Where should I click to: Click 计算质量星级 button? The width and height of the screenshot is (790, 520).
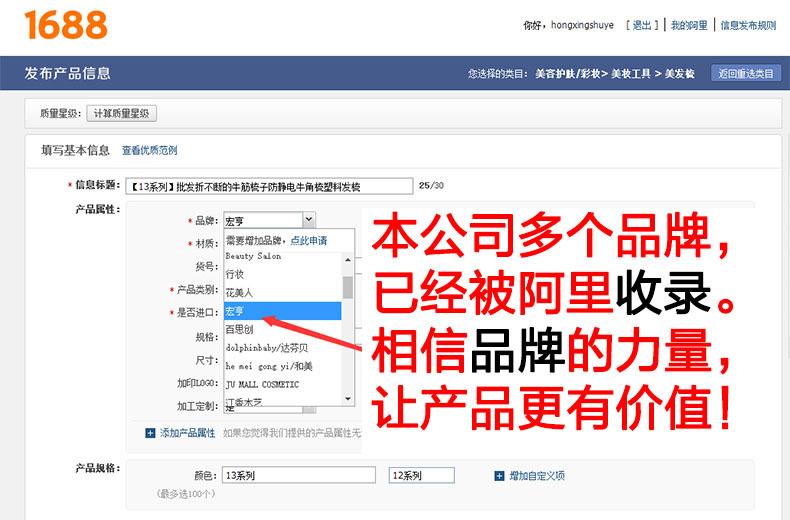pyautogui.click(x=121, y=113)
